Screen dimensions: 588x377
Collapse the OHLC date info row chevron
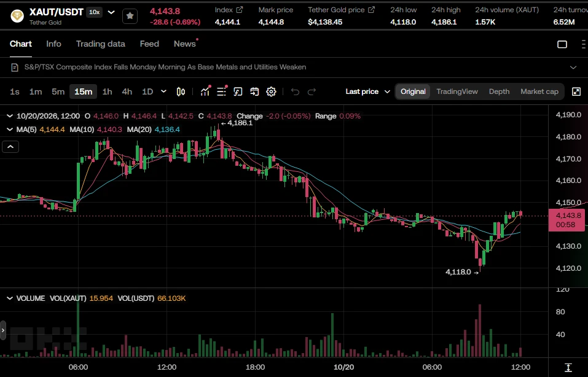click(10, 116)
